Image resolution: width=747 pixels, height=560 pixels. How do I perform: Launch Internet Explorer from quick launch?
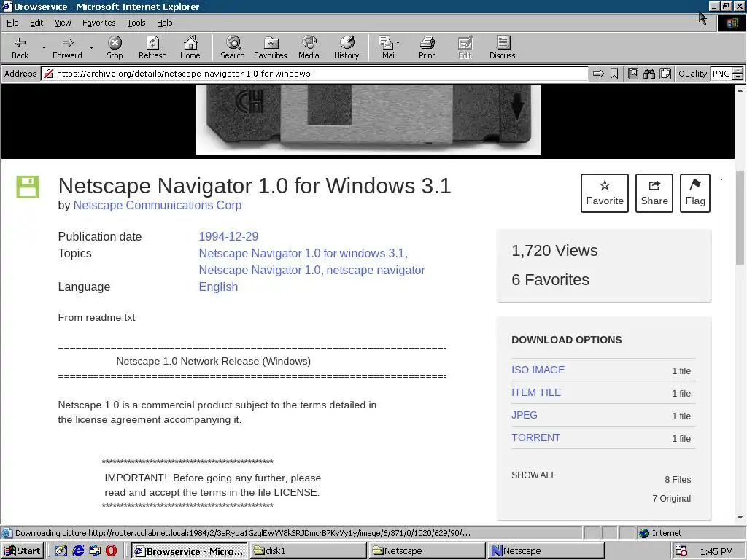pyautogui.click(x=78, y=551)
